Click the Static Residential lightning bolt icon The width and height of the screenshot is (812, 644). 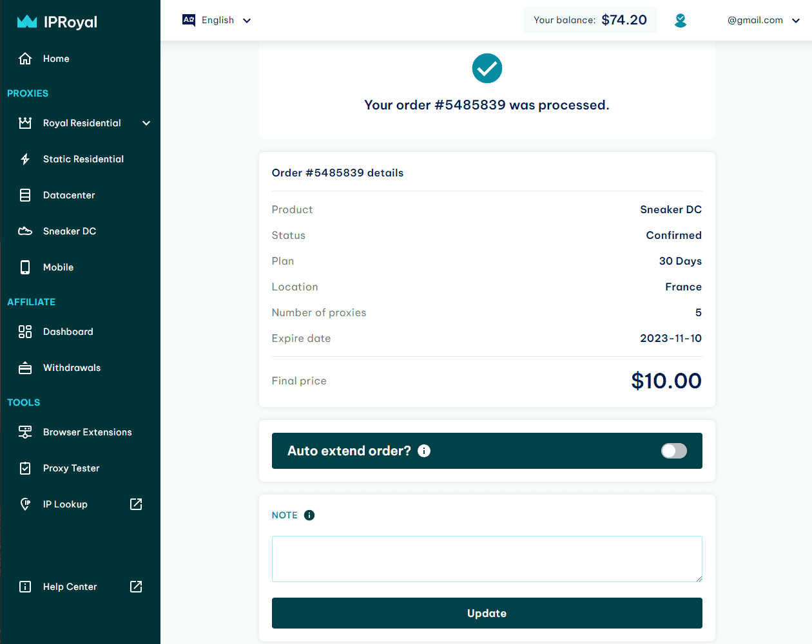click(25, 159)
